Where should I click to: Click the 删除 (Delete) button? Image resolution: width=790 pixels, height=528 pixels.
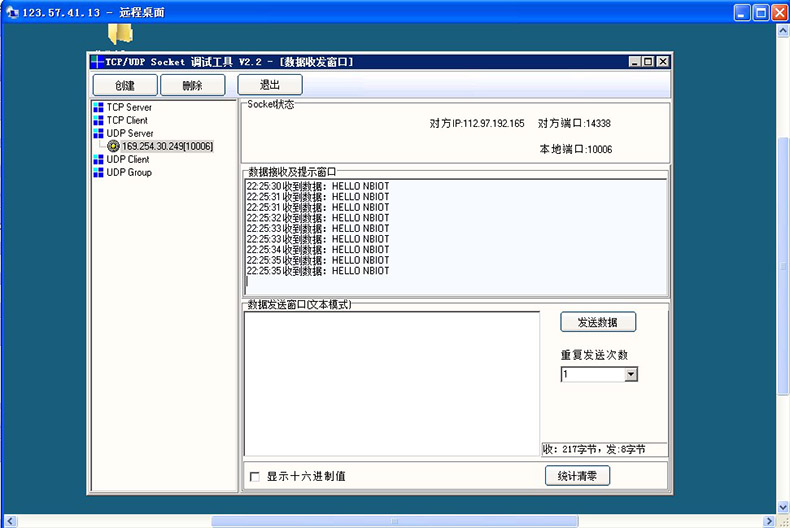(x=192, y=85)
